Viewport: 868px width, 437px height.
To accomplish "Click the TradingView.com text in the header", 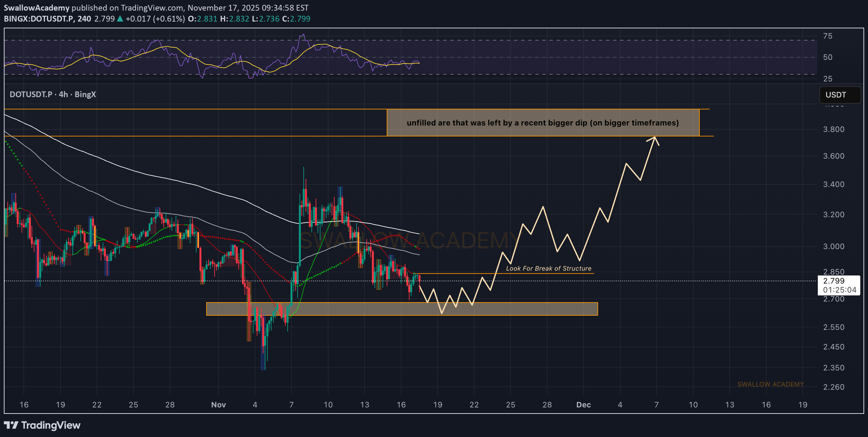I will pos(152,7).
